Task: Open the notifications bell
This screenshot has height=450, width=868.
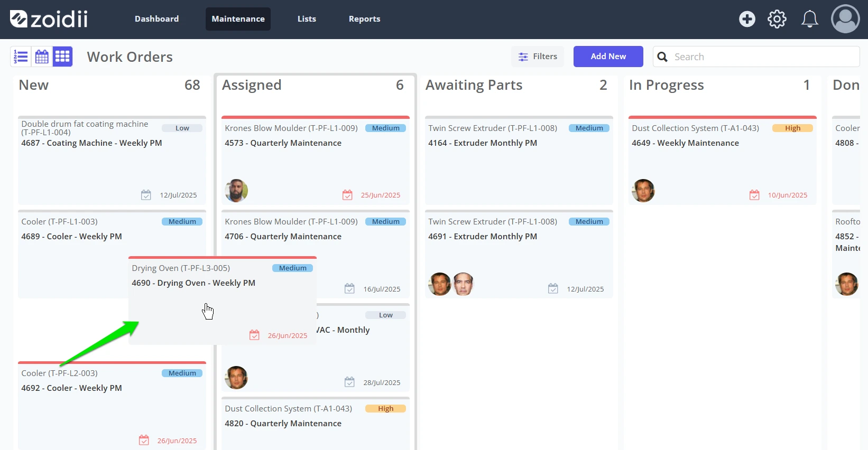Action: pyautogui.click(x=809, y=19)
